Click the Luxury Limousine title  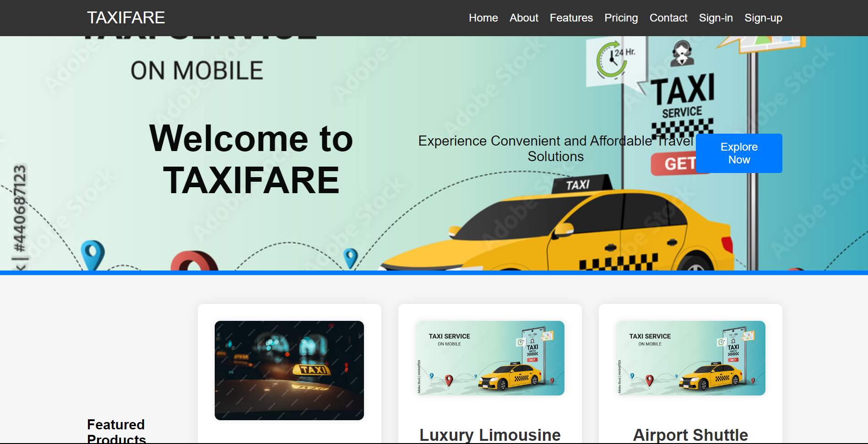[490, 434]
